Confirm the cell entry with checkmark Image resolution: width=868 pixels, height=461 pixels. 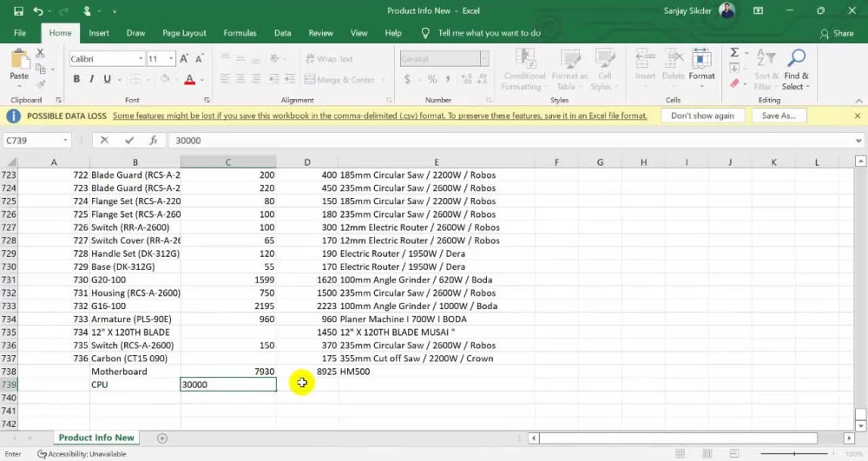129,141
